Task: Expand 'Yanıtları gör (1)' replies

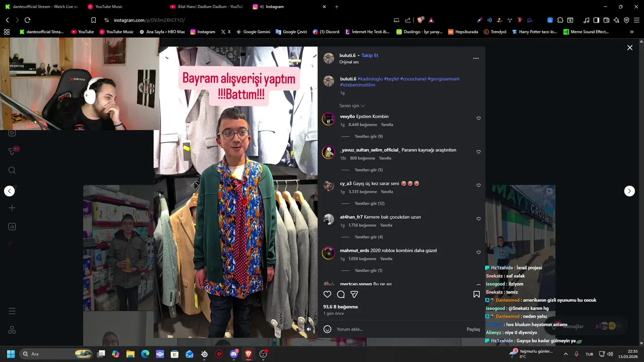Action: pyautogui.click(x=369, y=270)
